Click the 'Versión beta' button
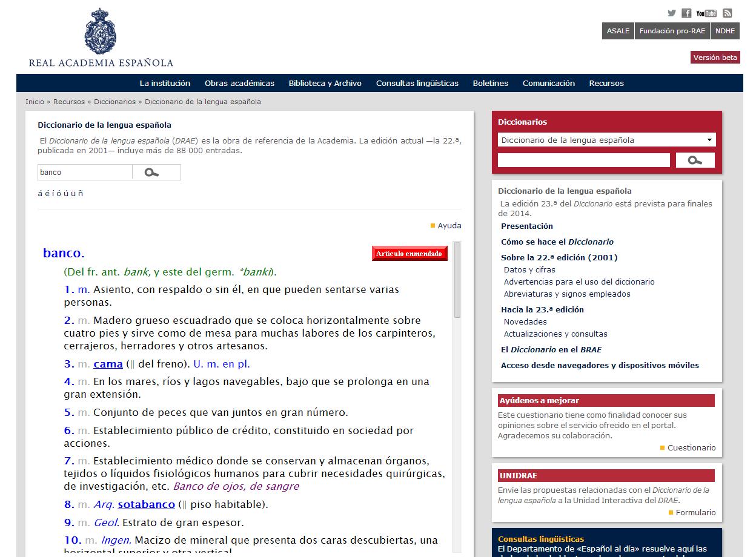This screenshot has height=557, width=756. tap(715, 58)
